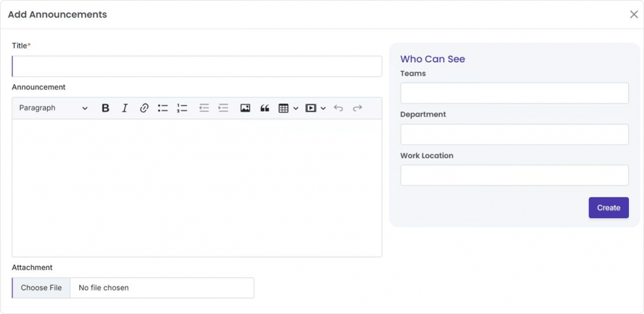644x314 pixels.
Task: Redo the last edit
Action: [x=357, y=108]
